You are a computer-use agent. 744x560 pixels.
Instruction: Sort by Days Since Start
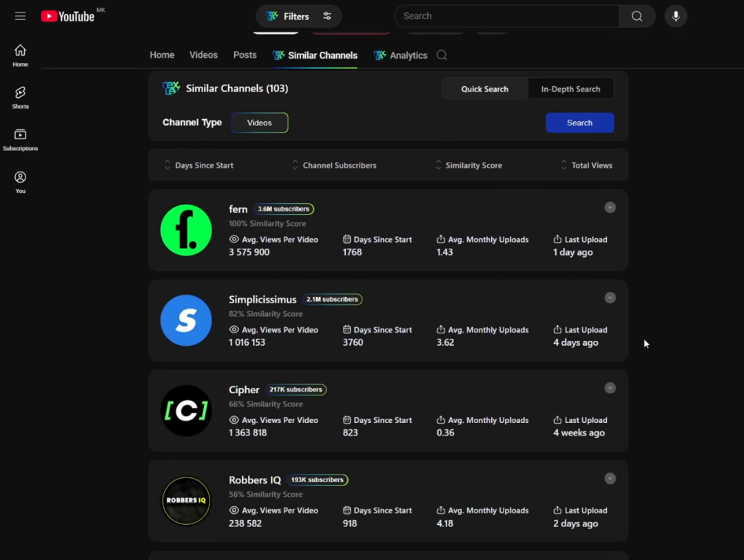click(x=199, y=165)
